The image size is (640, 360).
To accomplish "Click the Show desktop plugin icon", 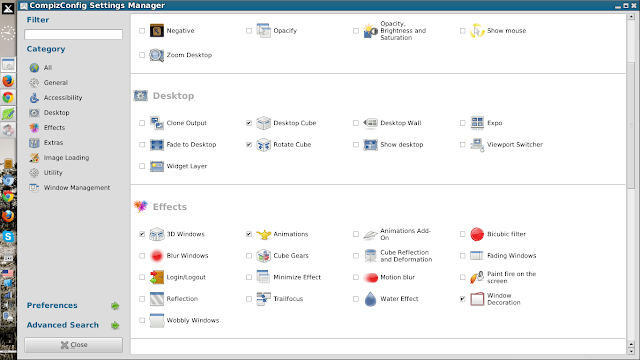I will (370, 144).
